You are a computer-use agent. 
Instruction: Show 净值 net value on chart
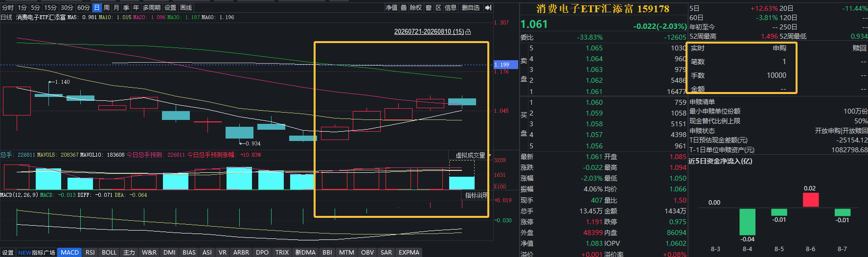point(391,7)
